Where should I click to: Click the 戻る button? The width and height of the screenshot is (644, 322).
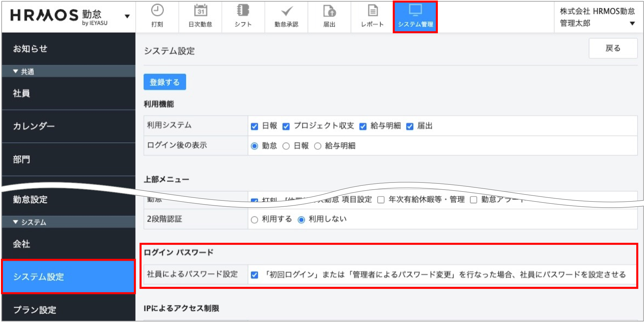click(613, 48)
